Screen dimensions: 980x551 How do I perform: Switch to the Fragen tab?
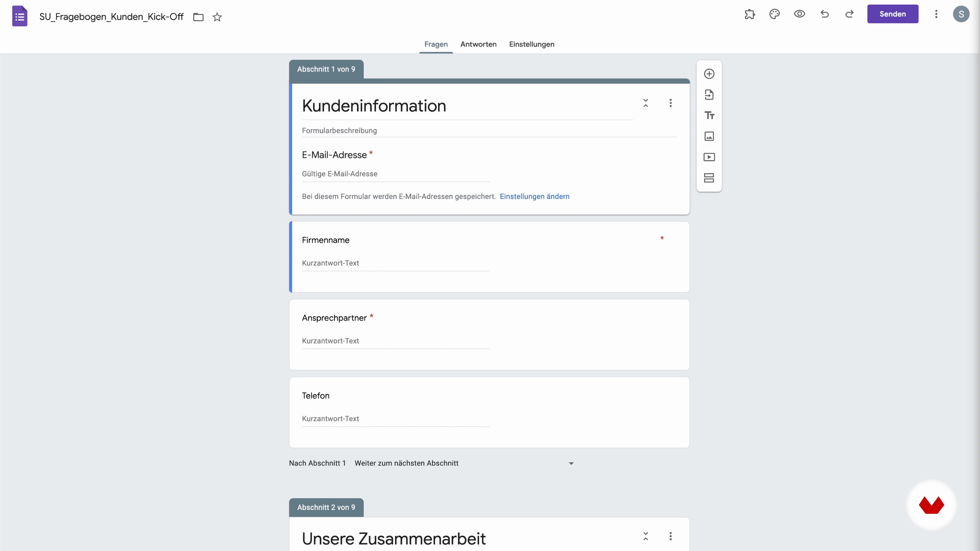click(x=436, y=44)
